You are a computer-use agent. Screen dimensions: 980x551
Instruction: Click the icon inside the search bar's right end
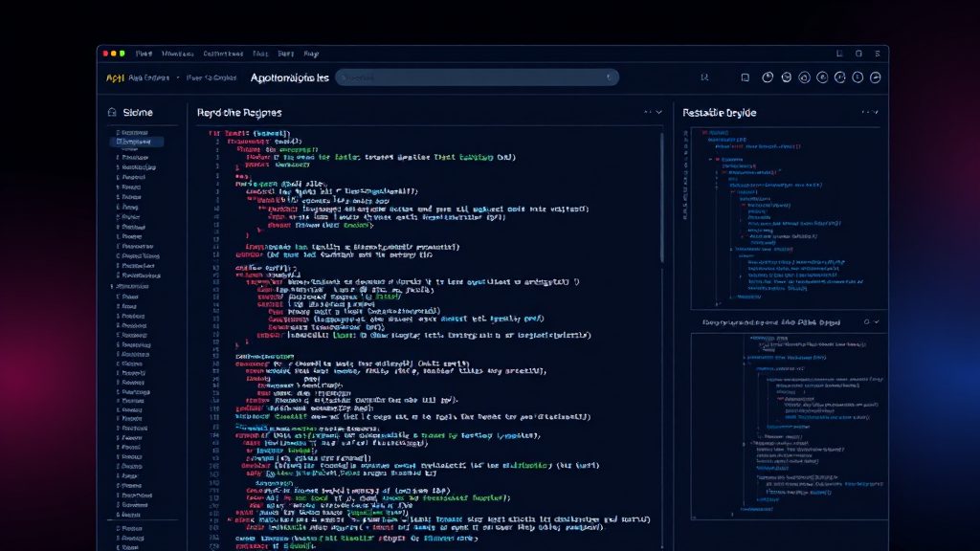pos(609,77)
